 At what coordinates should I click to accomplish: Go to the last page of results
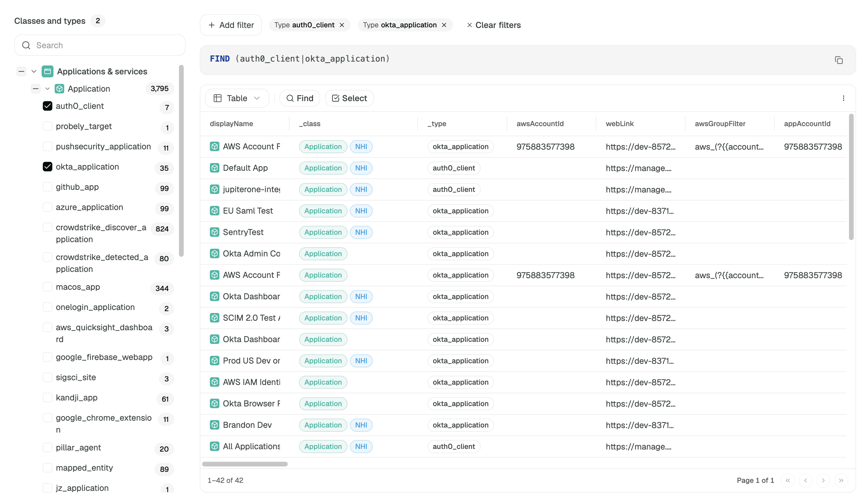point(841,480)
